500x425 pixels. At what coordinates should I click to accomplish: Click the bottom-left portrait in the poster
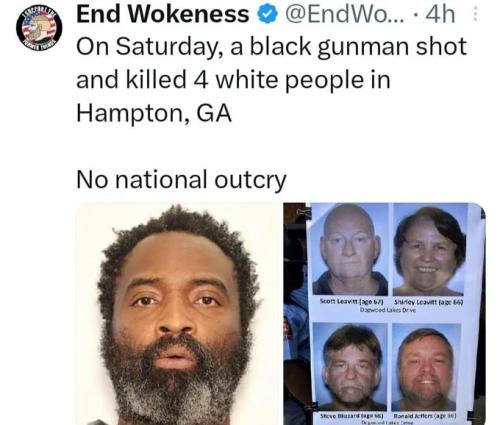tap(350, 367)
